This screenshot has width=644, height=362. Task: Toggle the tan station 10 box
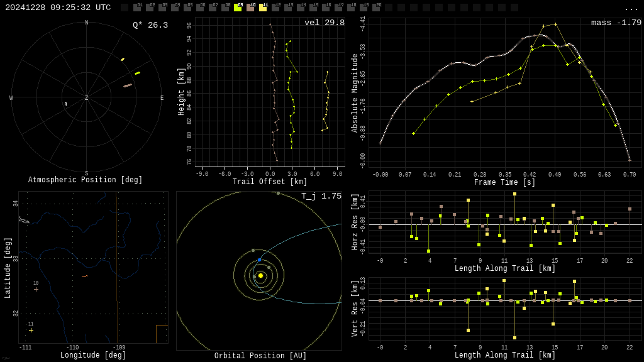click(250, 8)
